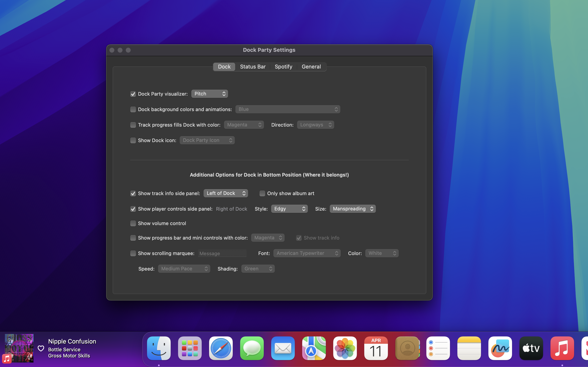This screenshot has width=588, height=367.
Task: Open the marquee Color picker set to White
Action: (x=381, y=253)
